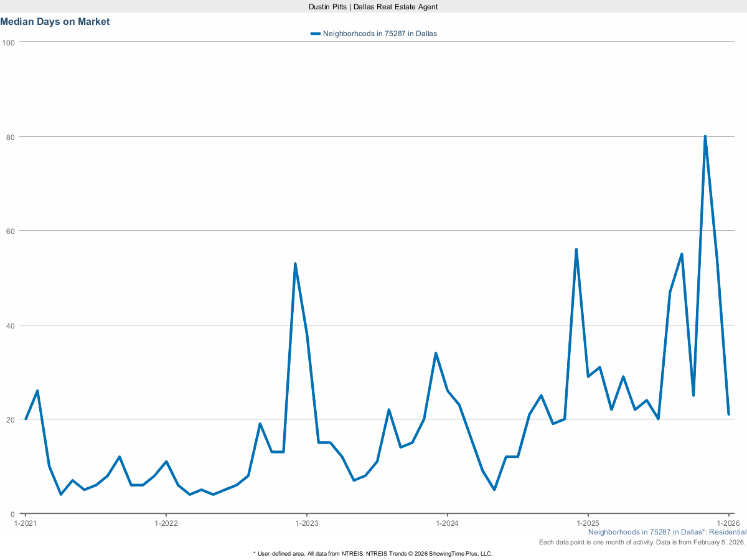747x560 pixels.
Task: Click the data peak near 53 before 1-2023
Action: click(x=295, y=264)
